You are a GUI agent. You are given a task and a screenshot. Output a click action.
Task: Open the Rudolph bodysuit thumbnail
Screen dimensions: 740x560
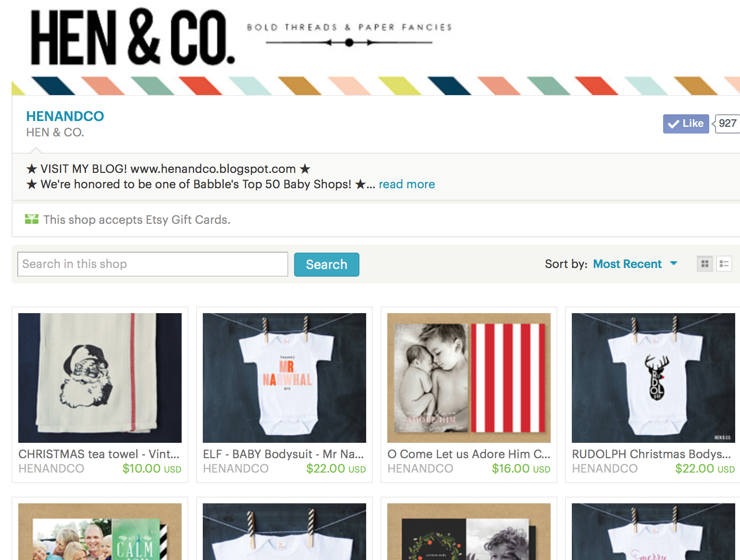click(x=654, y=378)
